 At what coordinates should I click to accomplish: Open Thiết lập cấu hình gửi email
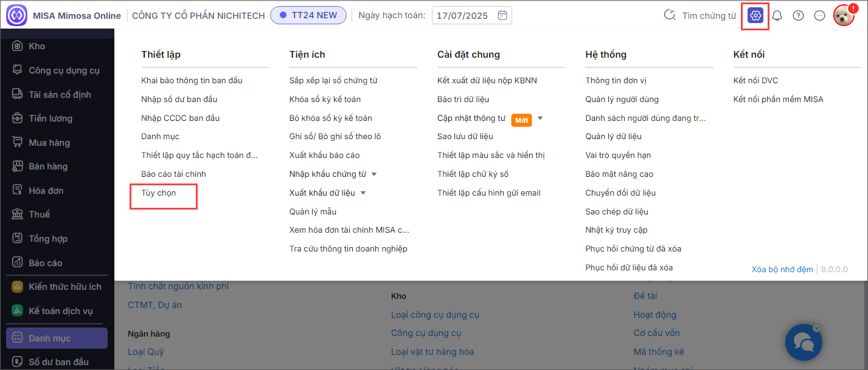(489, 193)
